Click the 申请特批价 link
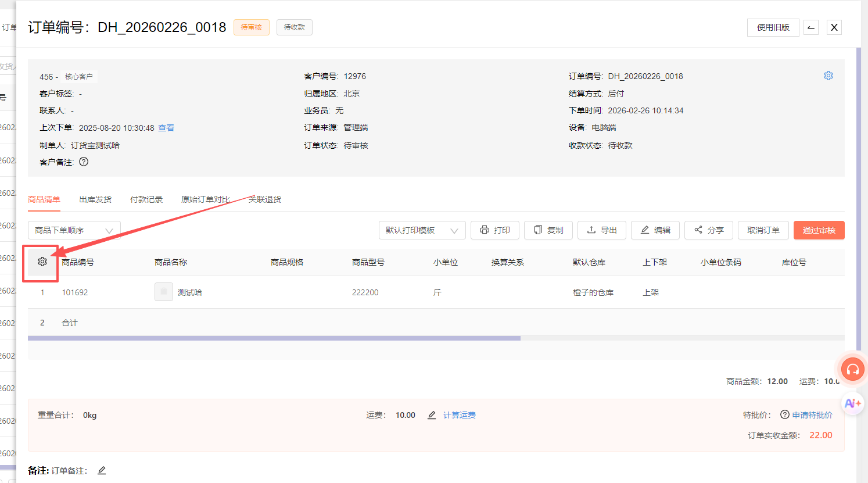The image size is (868, 483). pyautogui.click(x=812, y=415)
